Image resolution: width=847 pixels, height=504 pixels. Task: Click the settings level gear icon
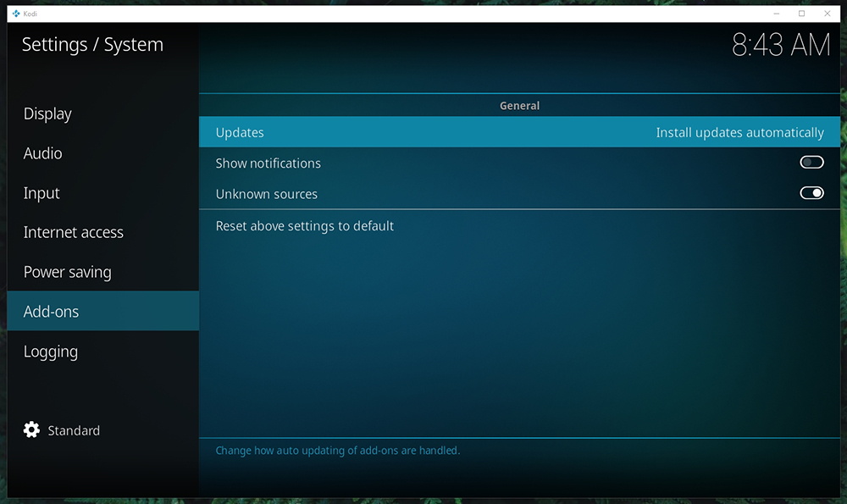click(x=31, y=429)
